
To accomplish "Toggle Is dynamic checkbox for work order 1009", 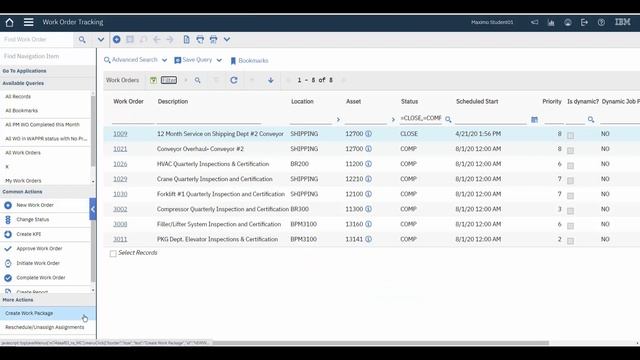I will pyautogui.click(x=571, y=136).
